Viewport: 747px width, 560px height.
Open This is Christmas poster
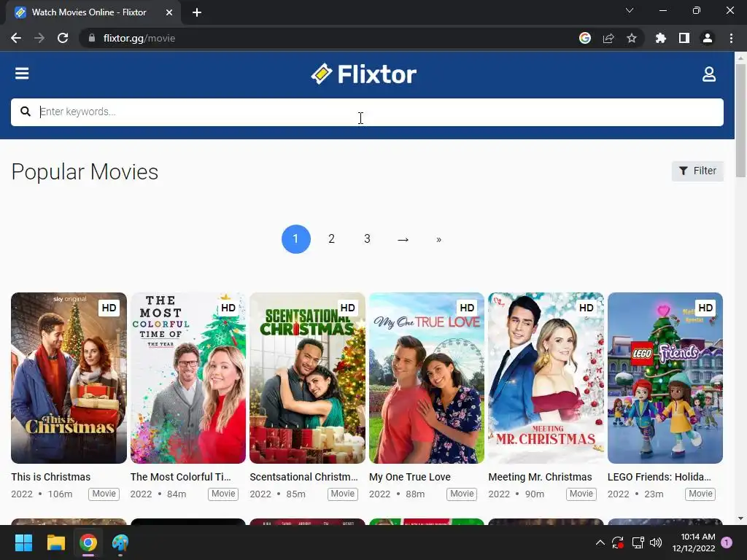69,378
